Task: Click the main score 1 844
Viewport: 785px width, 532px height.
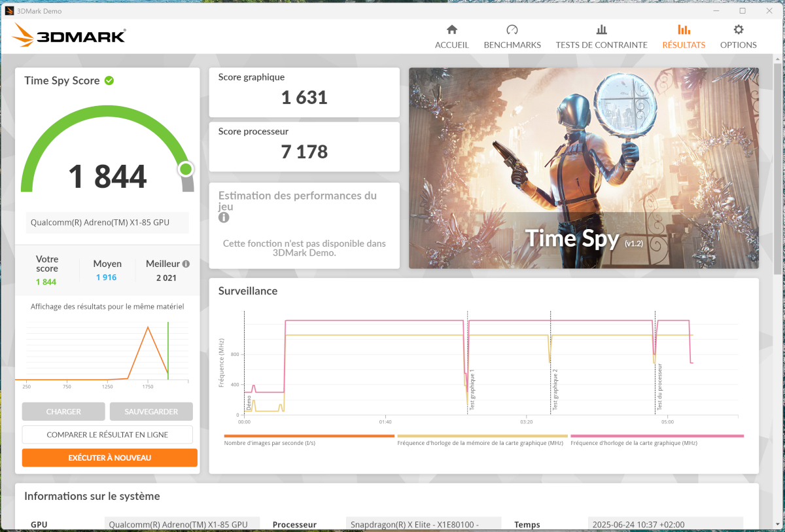Action: [107, 177]
